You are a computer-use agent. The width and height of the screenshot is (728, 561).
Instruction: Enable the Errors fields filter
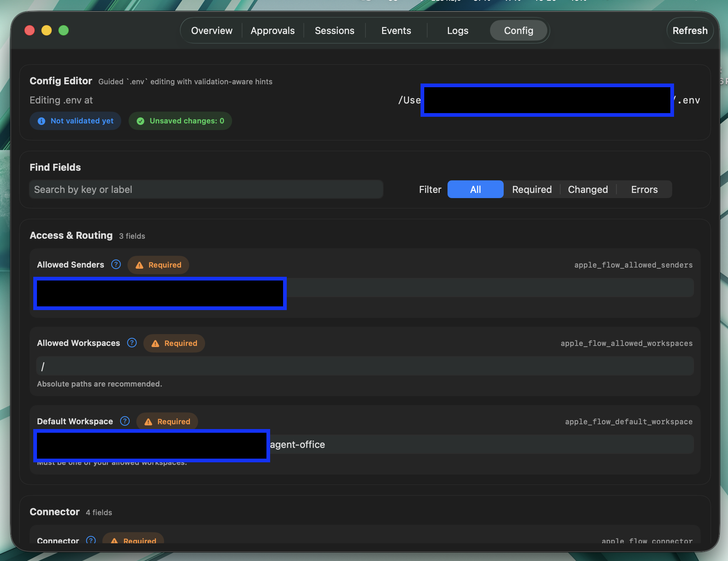click(x=644, y=189)
